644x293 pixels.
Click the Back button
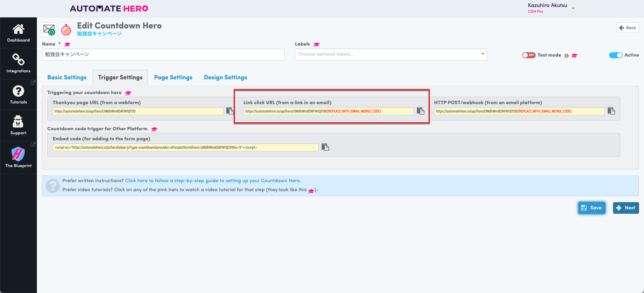[x=628, y=28]
